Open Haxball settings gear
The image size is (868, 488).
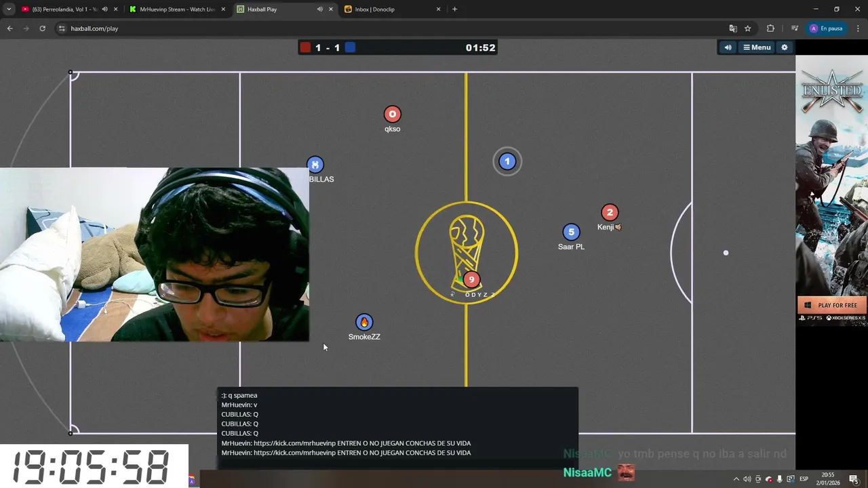[x=785, y=47]
